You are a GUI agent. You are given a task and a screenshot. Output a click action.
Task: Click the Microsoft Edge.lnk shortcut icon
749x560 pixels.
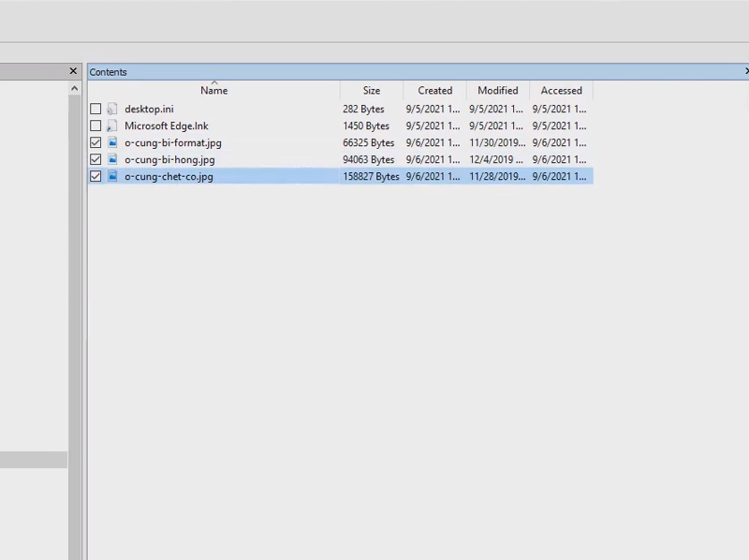(x=112, y=126)
